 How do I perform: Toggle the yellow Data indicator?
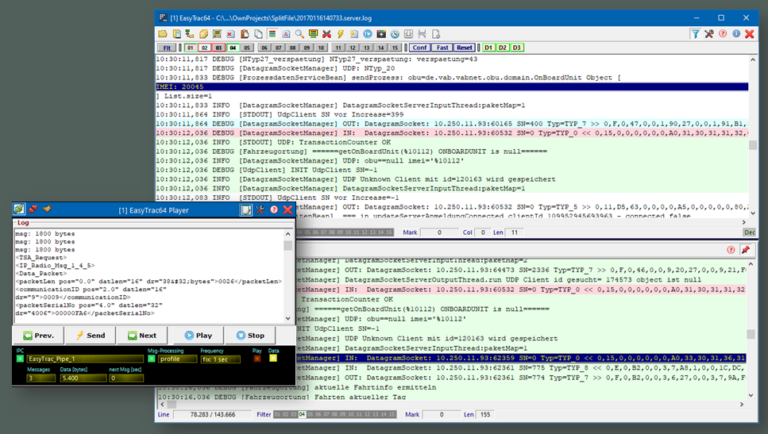pos(273,359)
